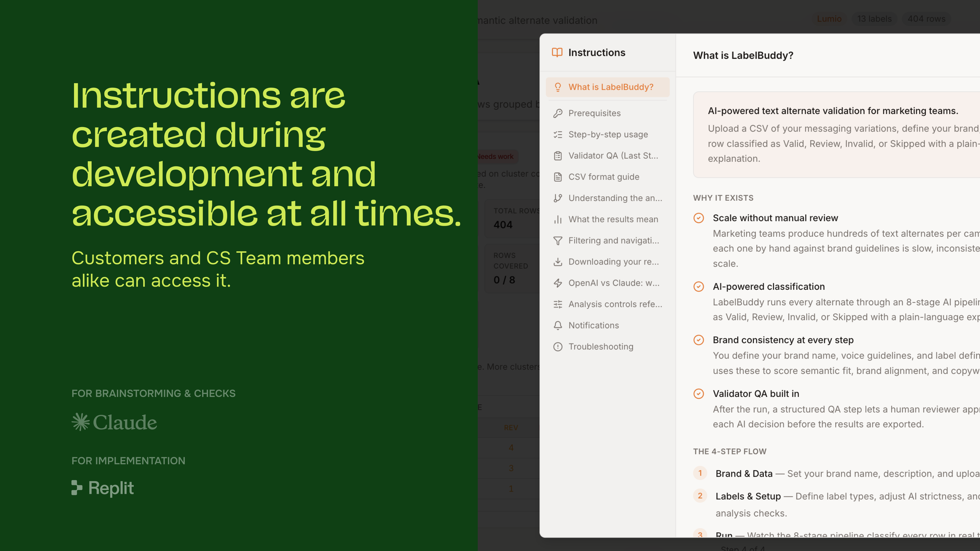
Task: Click the check icon beside Validator QA built in
Action: (x=699, y=394)
